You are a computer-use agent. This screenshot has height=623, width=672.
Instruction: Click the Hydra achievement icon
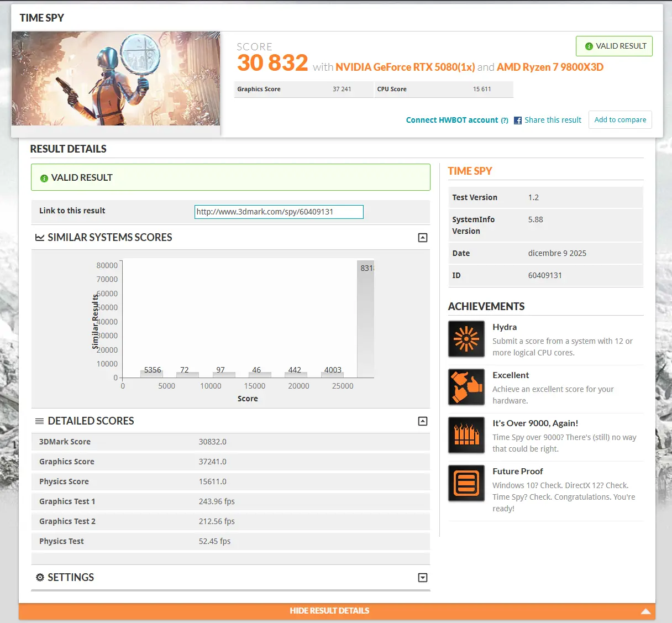click(x=466, y=339)
